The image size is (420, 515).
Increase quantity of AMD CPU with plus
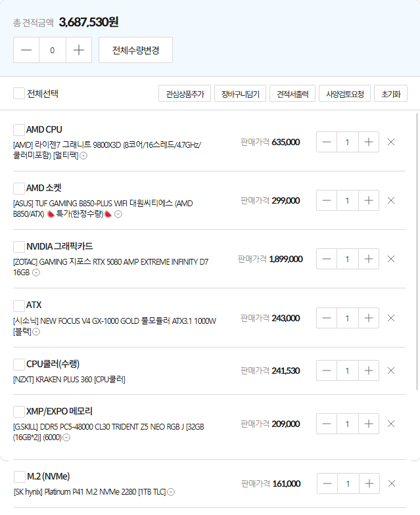369,142
